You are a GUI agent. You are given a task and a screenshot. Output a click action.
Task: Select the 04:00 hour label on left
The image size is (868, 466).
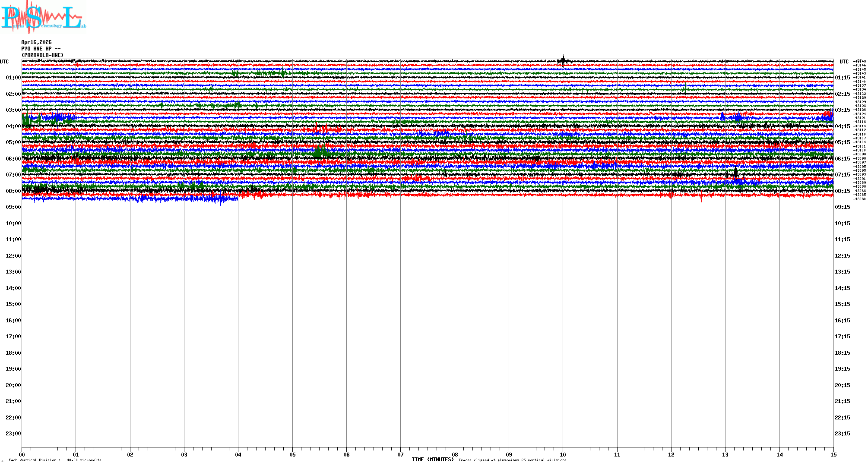[13, 126]
